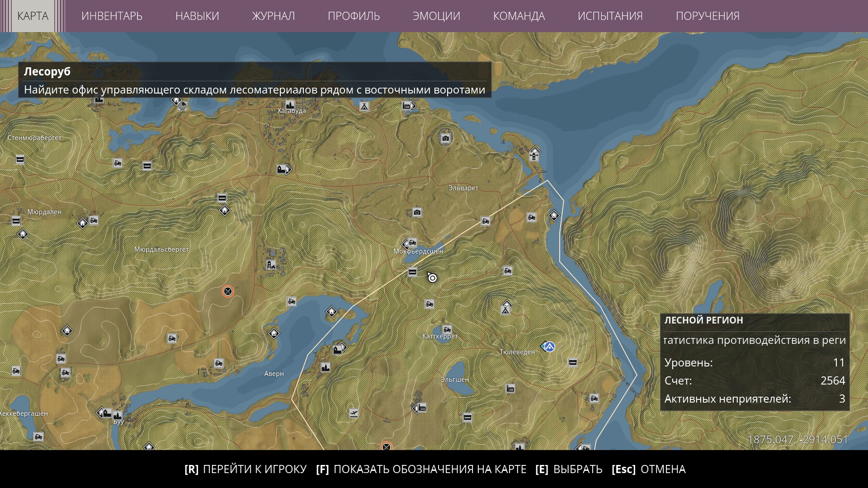
Task: Click the Активных неприятелей count
Action: coord(842,399)
